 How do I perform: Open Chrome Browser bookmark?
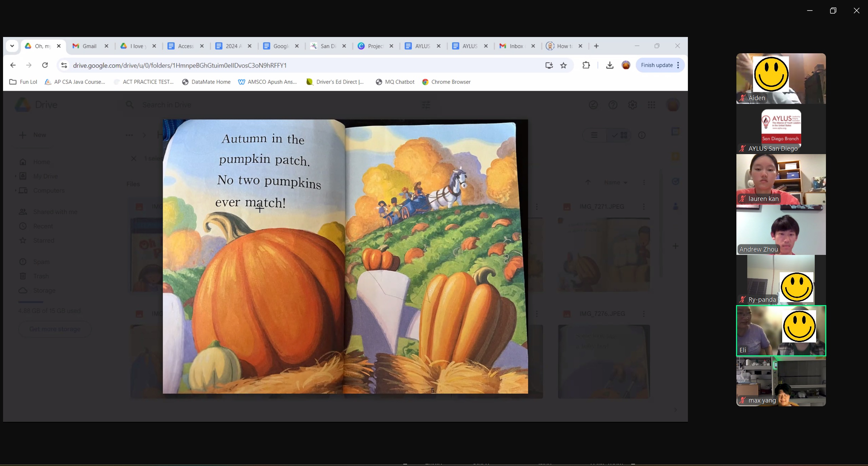click(x=446, y=82)
